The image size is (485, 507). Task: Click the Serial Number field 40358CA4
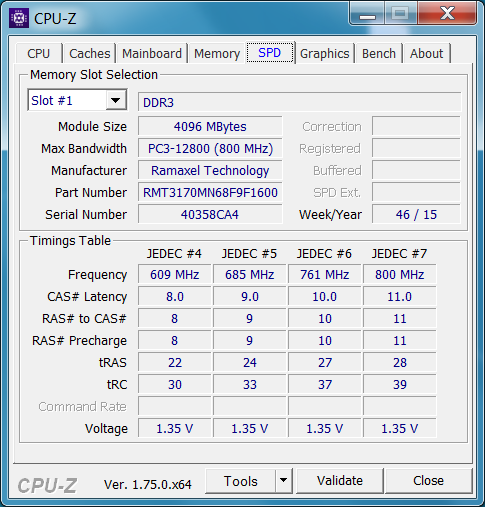[210, 214]
